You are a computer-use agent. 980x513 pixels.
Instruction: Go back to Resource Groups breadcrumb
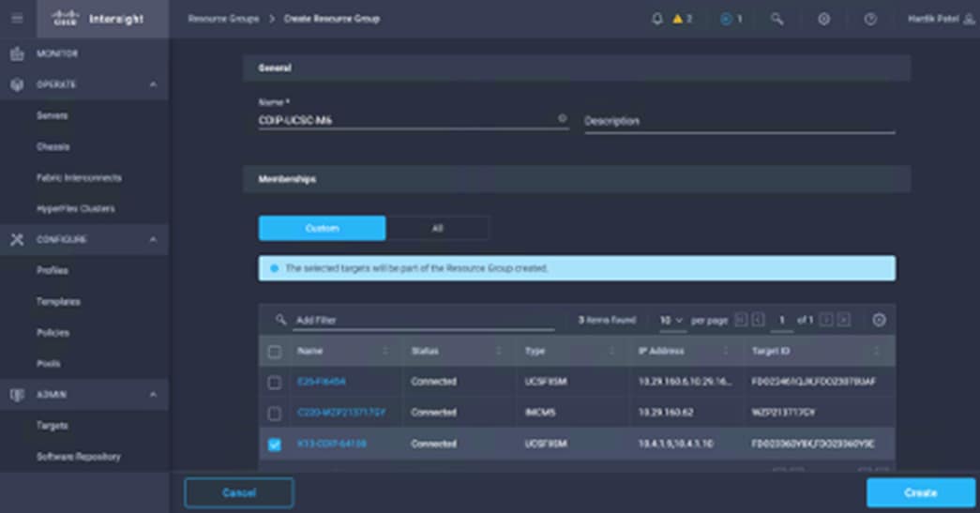pos(223,19)
